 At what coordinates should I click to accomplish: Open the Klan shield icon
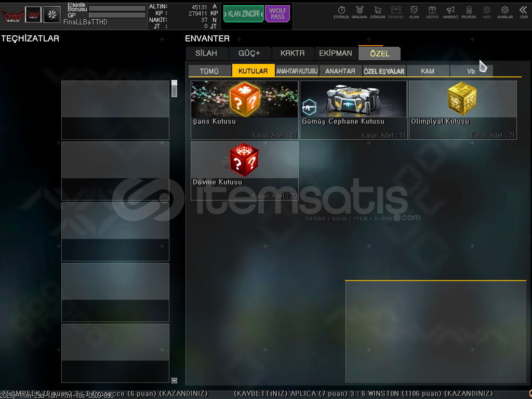coord(414,11)
